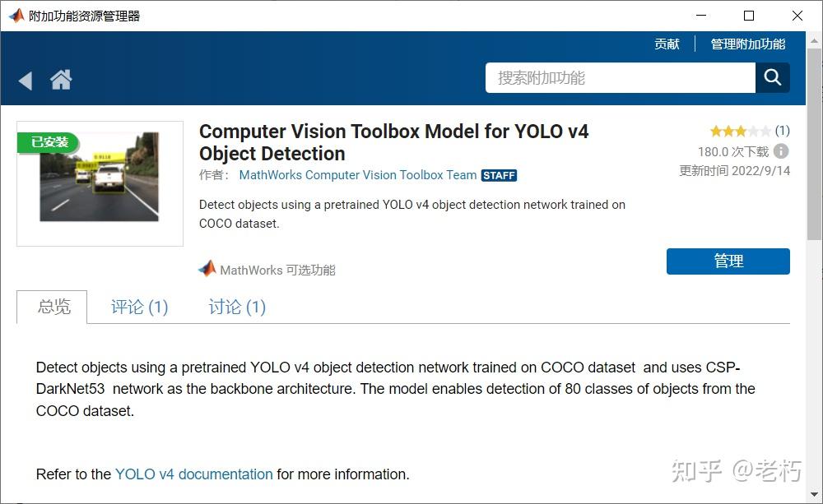Viewport: 823px width, 504px height.
Task: Open the YOLO v4 documentation link
Action: tap(193, 474)
